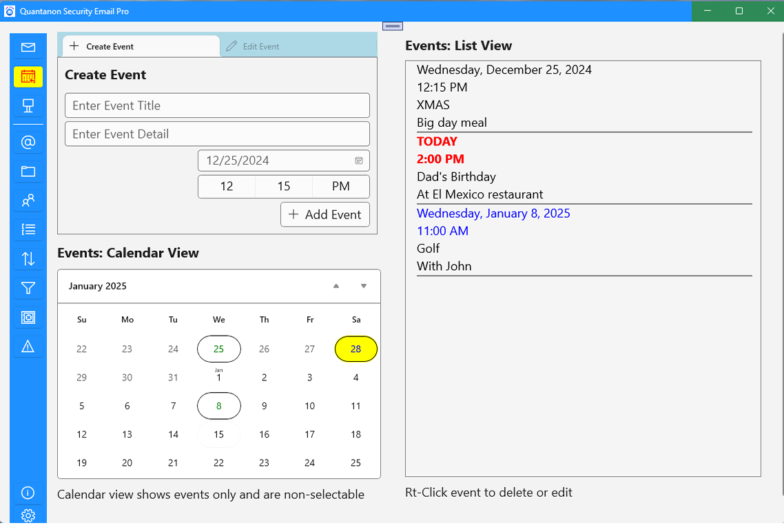
Task: Click the Add Event button
Action: click(325, 214)
